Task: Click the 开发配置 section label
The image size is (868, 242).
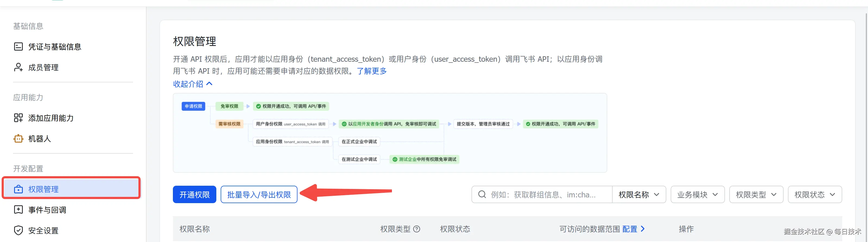Action: click(28, 168)
